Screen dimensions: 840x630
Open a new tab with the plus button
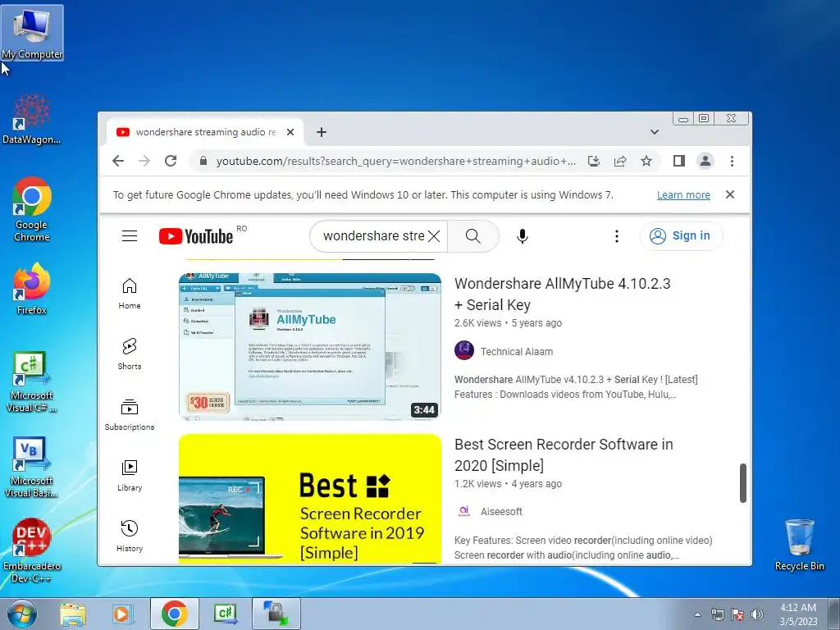(321, 132)
